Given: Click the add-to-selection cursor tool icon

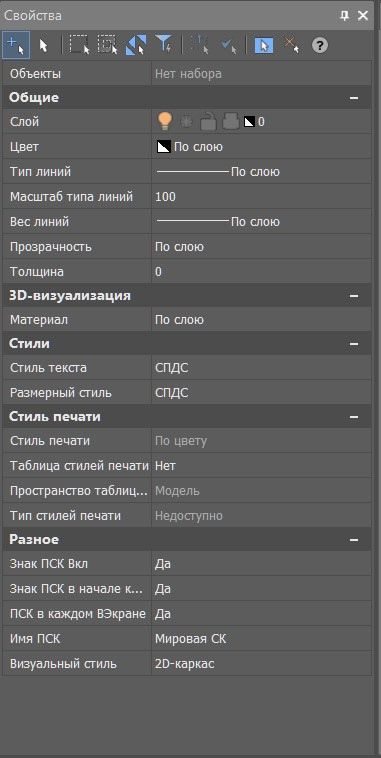Looking at the screenshot, I should pos(16,45).
